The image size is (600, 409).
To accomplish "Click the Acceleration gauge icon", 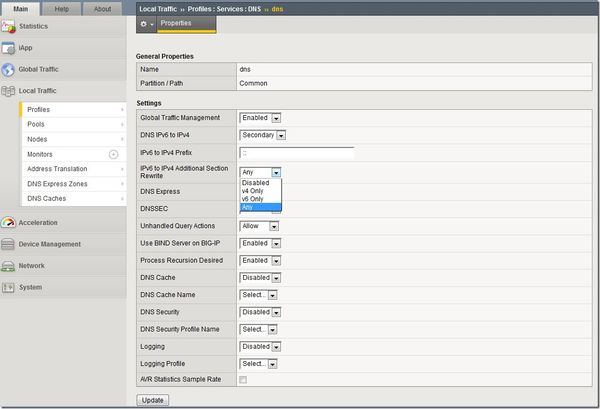I will tap(9, 222).
